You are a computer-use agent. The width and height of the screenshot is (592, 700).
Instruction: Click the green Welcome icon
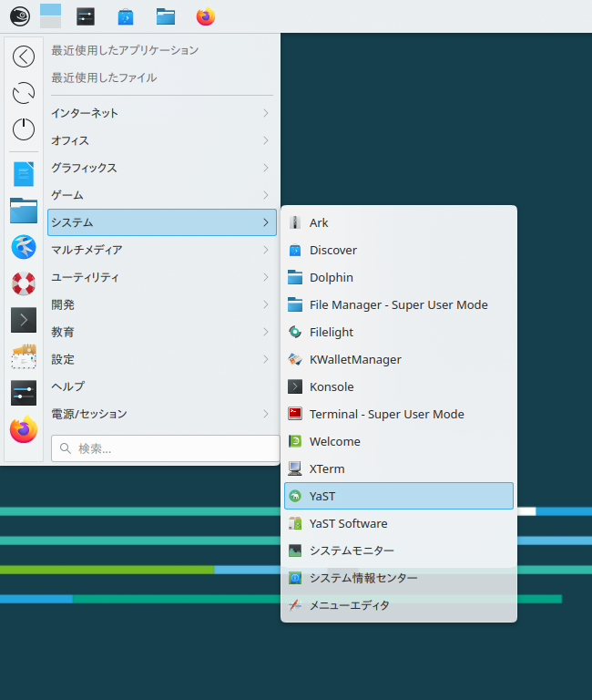[x=295, y=441]
